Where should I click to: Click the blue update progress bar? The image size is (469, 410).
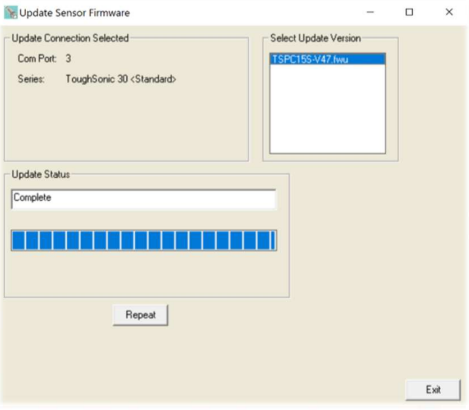(x=144, y=240)
